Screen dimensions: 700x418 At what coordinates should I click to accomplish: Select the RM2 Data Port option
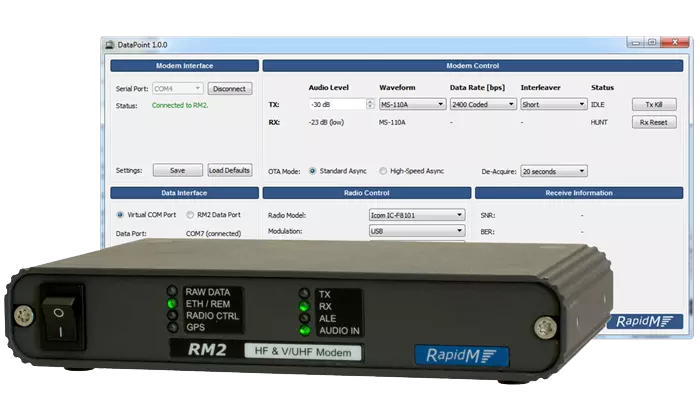point(190,214)
